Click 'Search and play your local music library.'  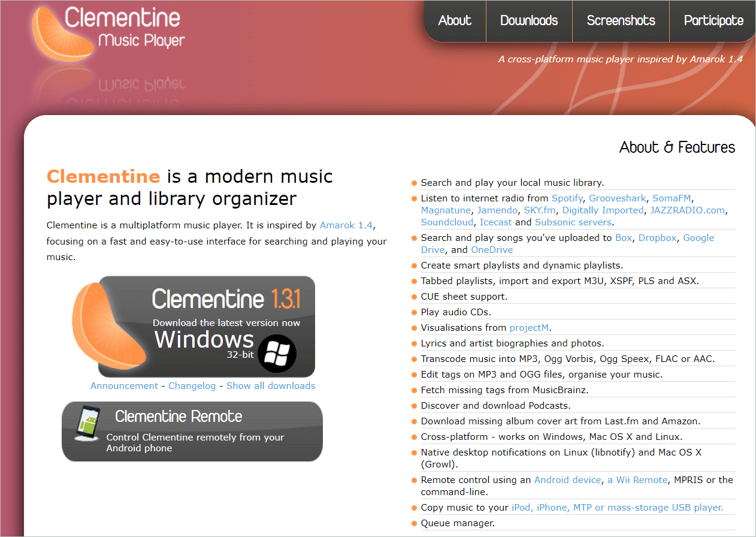[512, 183]
